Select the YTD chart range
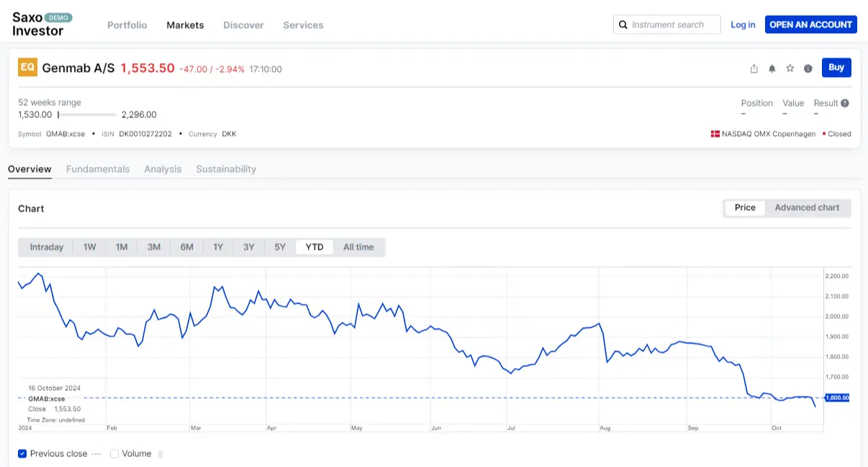 tap(315, 247)
